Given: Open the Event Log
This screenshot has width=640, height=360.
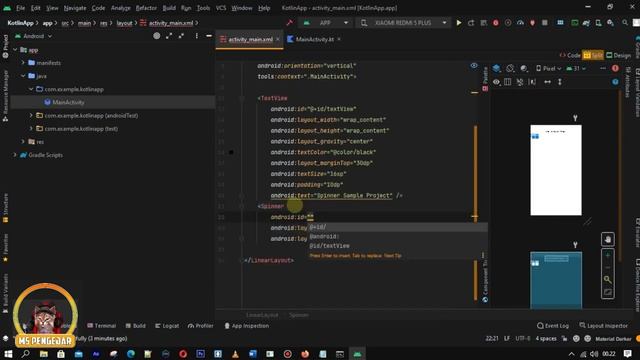Looking at the screenshot, I should coord(553,326).
